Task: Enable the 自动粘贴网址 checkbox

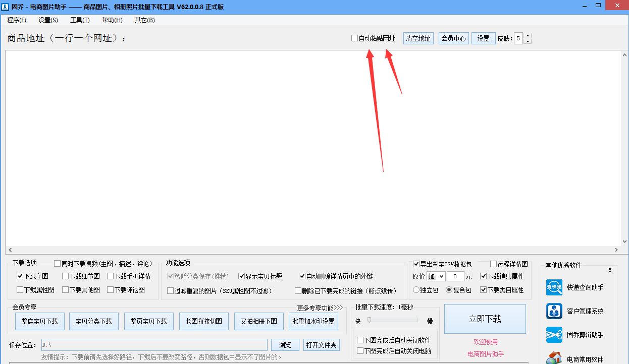Action: 354,38
